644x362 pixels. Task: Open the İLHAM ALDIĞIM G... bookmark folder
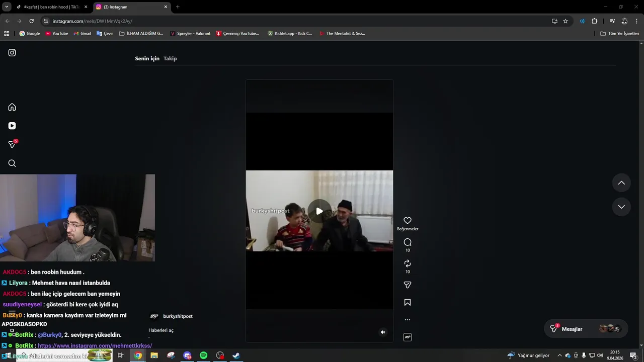[x=141, y=34]
